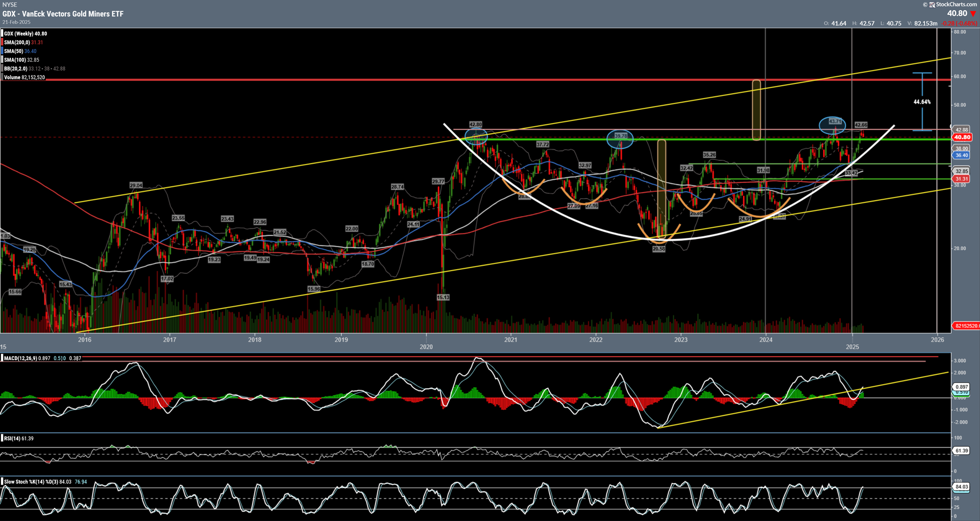The image size is (980, 521).
Task: Click the price change -0.28 (-0.68%)
Action: click(x=959, y=23)
